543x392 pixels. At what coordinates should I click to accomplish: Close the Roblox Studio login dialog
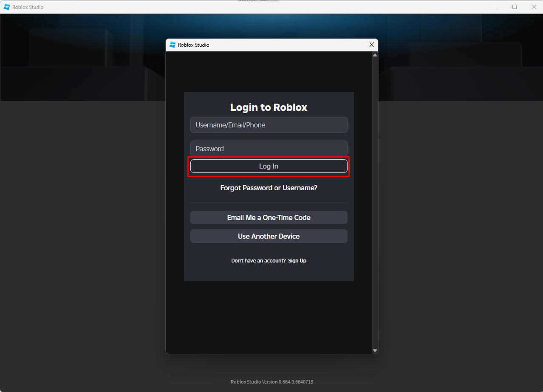[372, 45]
